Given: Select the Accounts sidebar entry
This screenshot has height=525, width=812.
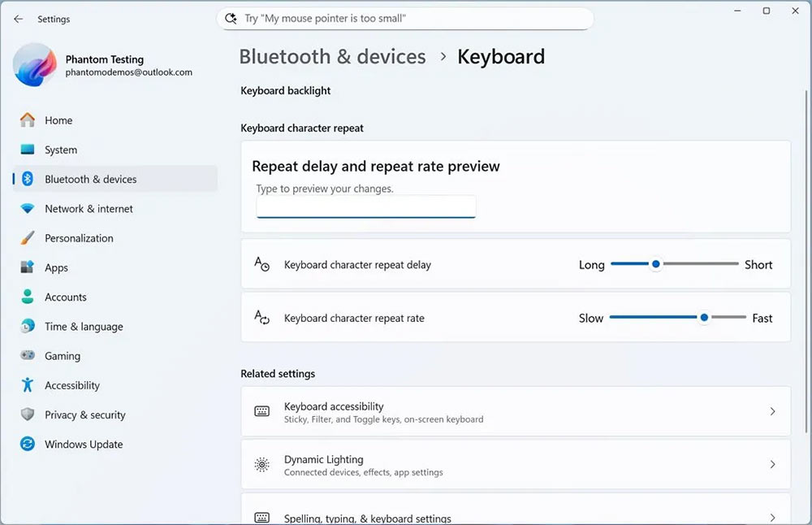Looking at the screenshot, I should (x=66, y=297).
